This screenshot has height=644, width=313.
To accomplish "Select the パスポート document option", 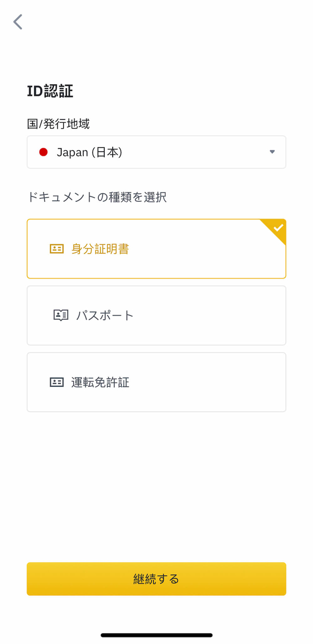I will [x=156, y=316].
